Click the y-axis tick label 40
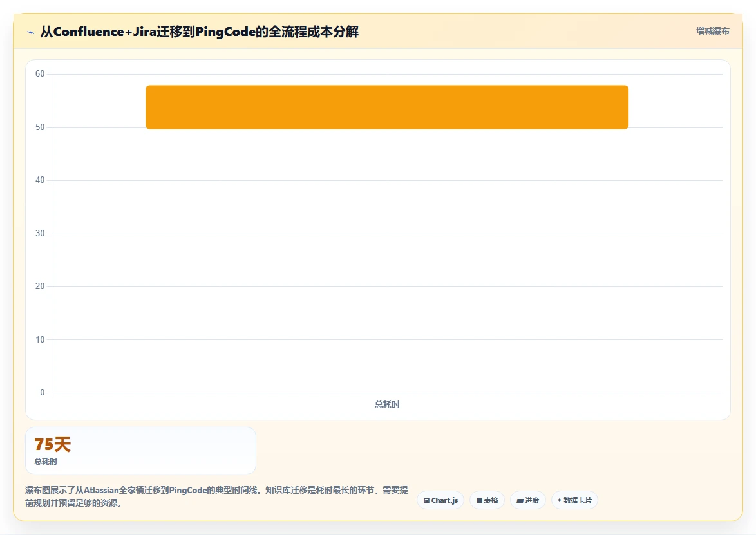Image resolution: width=756 pixels, height=535 pixels. [40, 180]
